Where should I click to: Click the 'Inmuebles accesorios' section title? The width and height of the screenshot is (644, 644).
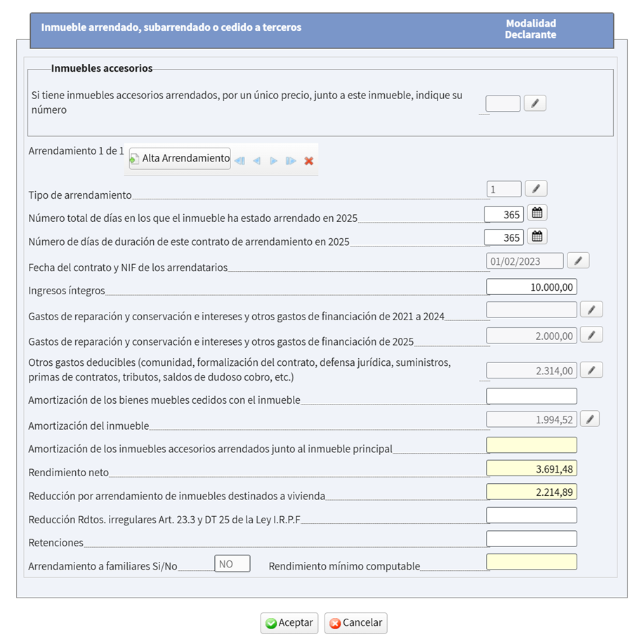pos(102,68)
